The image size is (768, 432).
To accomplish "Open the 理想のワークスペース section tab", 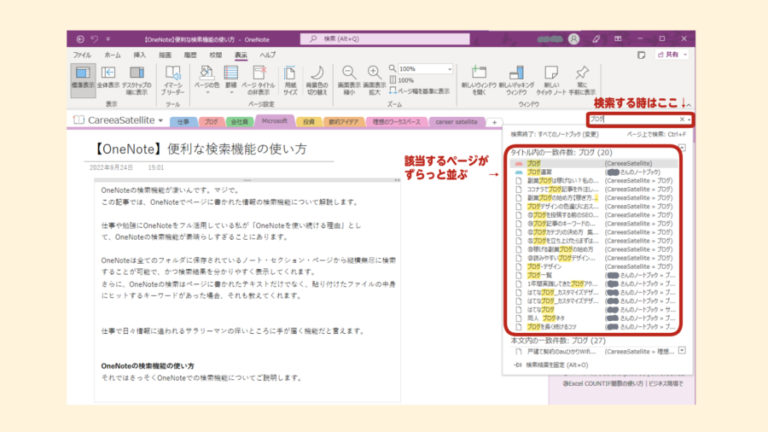I will (397, 121).
